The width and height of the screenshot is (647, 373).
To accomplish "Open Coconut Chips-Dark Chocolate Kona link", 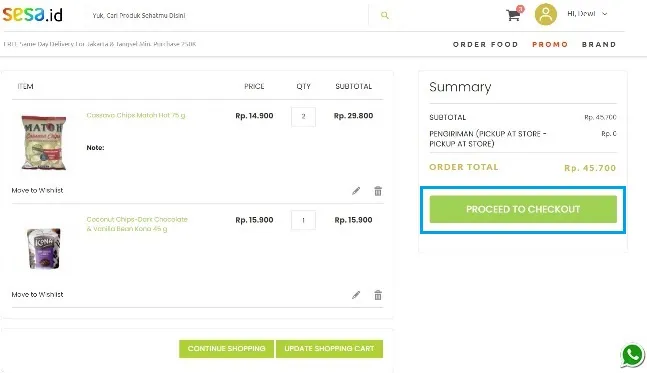I will (137, 224).
